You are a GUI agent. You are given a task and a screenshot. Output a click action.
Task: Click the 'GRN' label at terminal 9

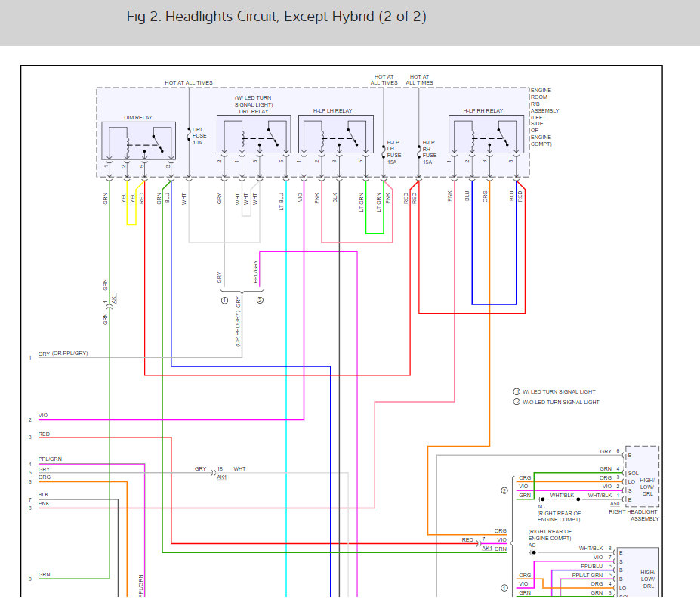[x=45, y=575]
